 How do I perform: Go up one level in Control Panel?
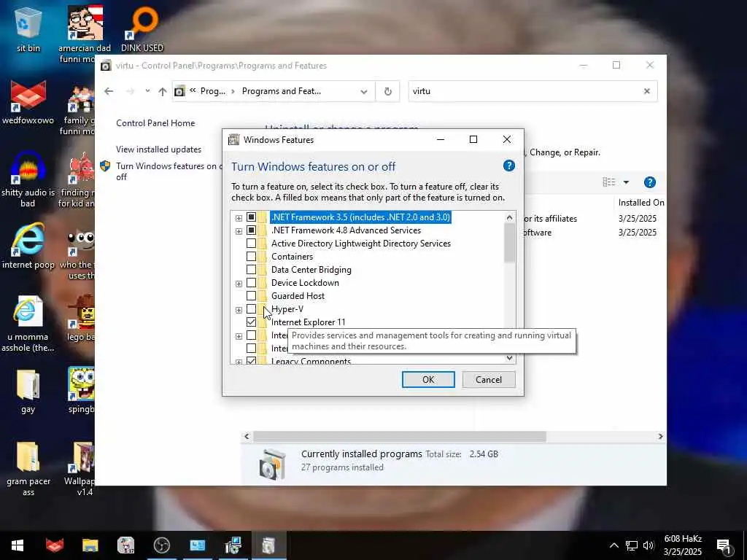point(163,91)
